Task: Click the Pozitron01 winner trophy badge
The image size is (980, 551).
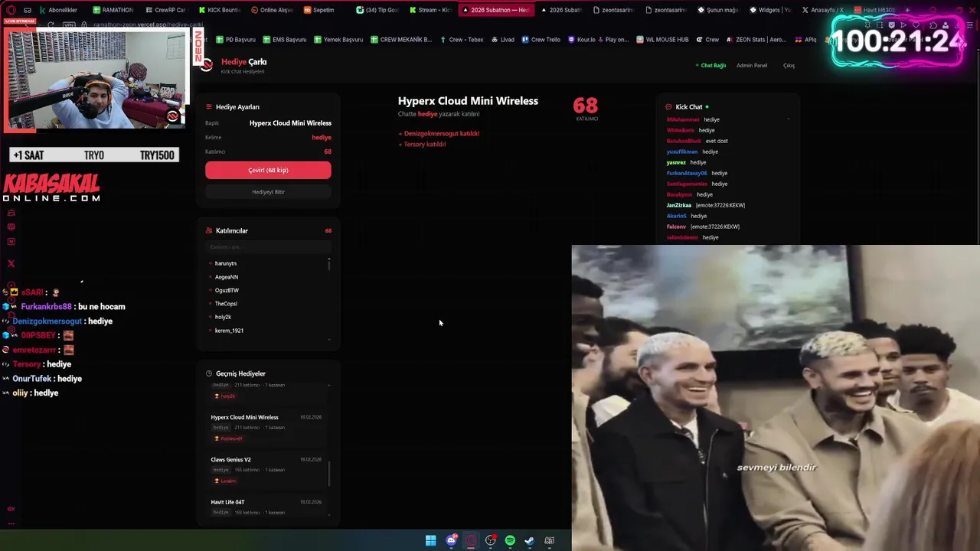Action: [x=228, y=439]
